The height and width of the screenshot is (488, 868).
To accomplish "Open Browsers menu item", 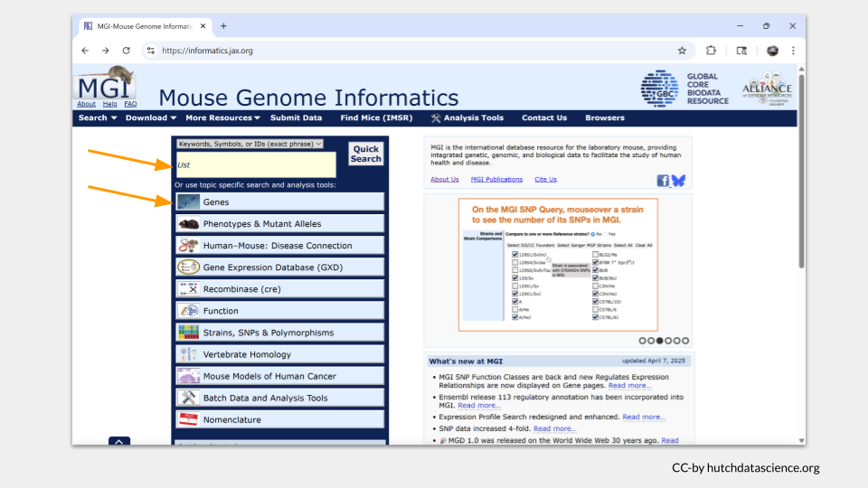I will [x=605, y=117].
